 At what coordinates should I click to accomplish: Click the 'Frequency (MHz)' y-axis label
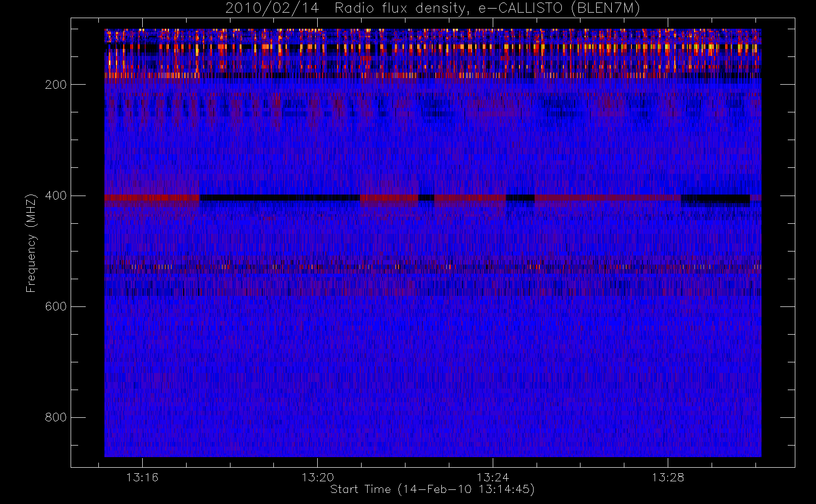[x=31, y=243]
